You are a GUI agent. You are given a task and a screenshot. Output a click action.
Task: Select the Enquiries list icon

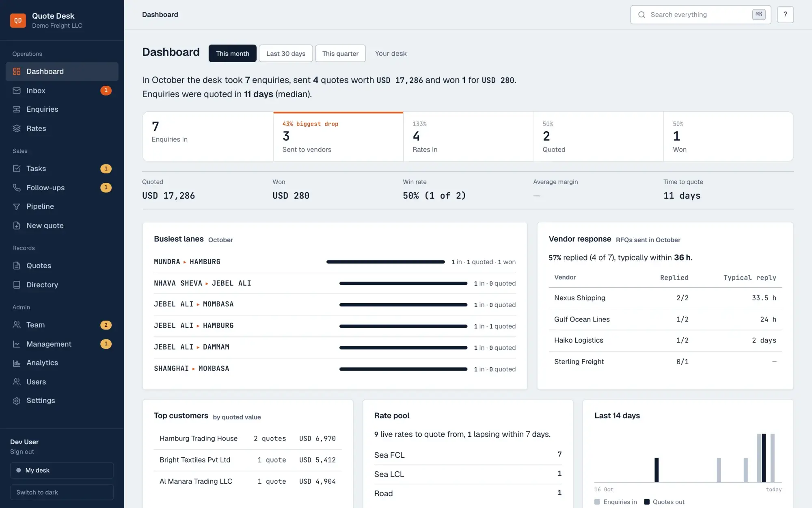click(x=17, y=109)
